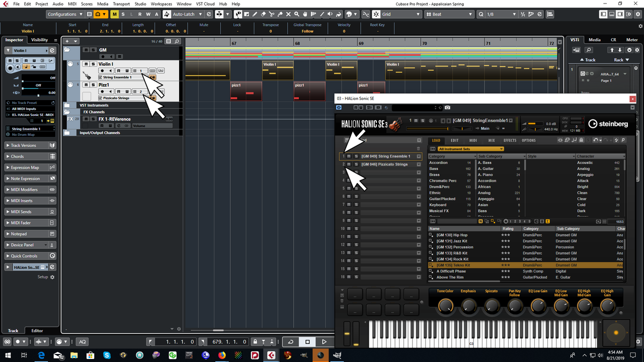The width and height of the screenshot is (644, 362).
Task: Click the Add Track plus button
Action: [67, 41]
